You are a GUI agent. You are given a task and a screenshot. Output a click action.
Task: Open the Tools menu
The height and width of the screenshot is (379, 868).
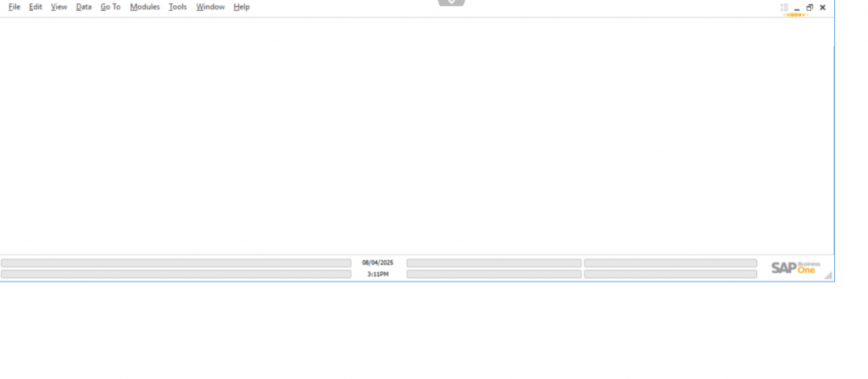178,7
